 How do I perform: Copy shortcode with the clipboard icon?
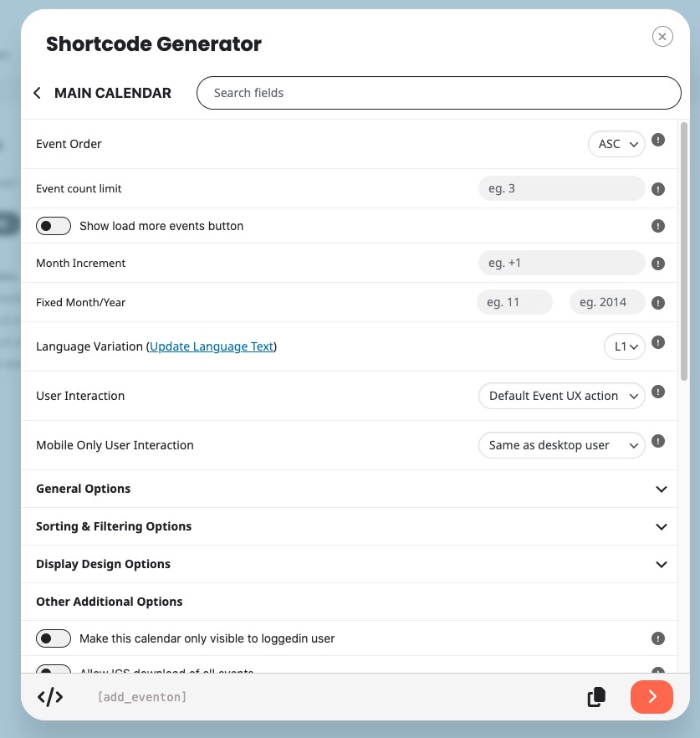[596, 696]
